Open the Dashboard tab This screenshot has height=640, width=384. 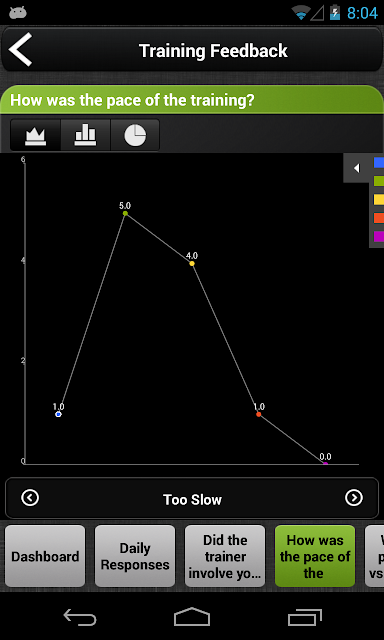45,556
